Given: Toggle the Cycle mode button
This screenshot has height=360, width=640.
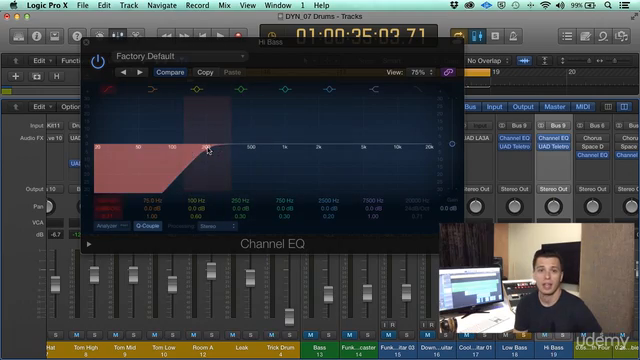Looking at the screenshot, I should tap(459, 36).
